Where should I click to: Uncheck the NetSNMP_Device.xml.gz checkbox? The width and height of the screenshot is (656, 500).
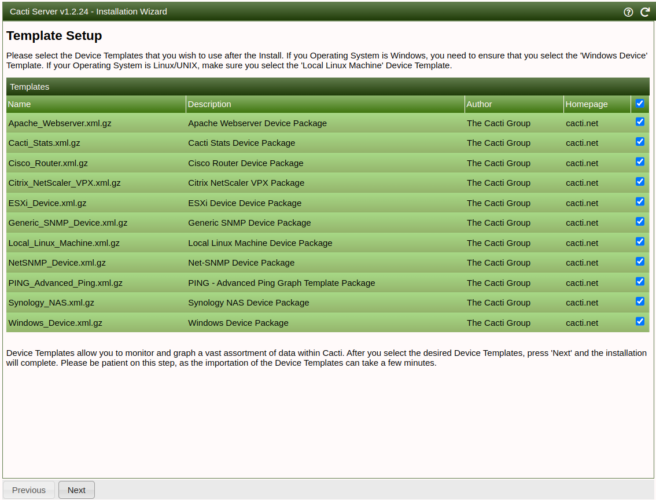[640, 262]
